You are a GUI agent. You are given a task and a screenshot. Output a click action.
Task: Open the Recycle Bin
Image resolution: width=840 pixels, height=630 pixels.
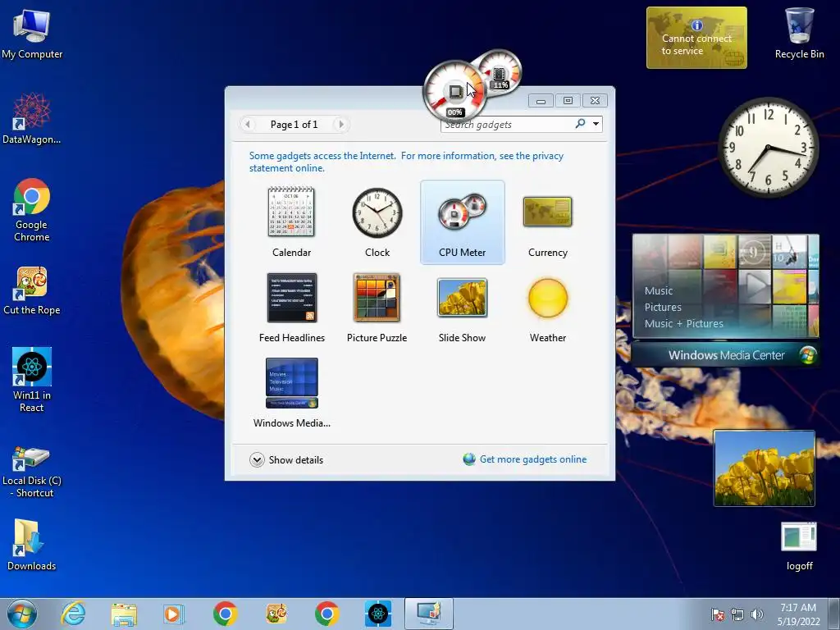click(x=799, y=33)
